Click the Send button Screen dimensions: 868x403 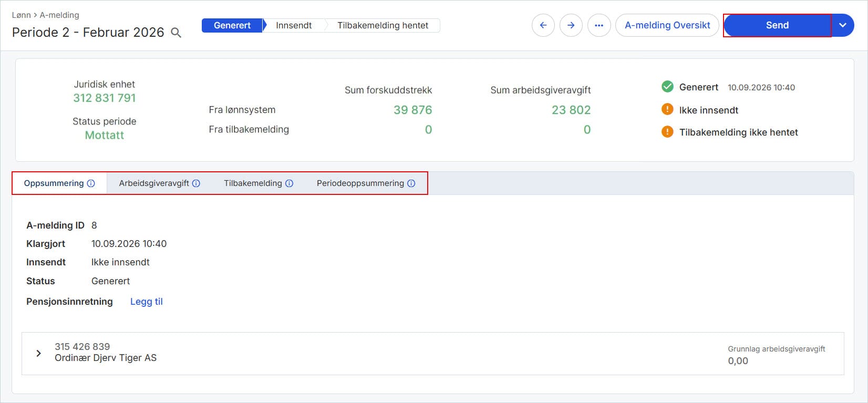(x=777, y=25)
